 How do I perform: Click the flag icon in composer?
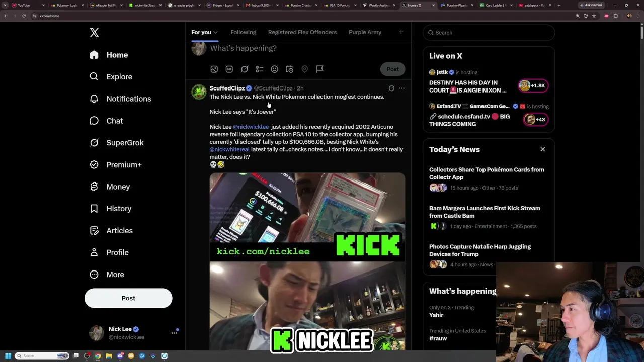[x=320, y=69]
